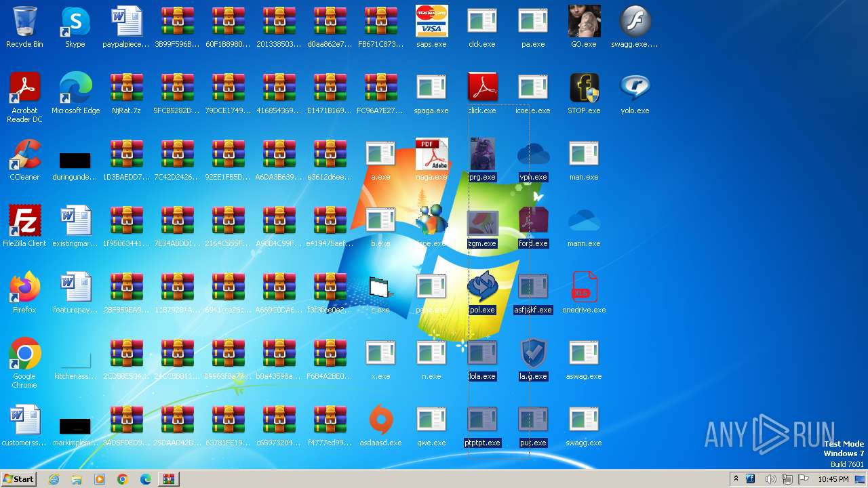Screen dimensions: 868x488
Task: Select the markimplem black file
Action: tap(75, 426)
